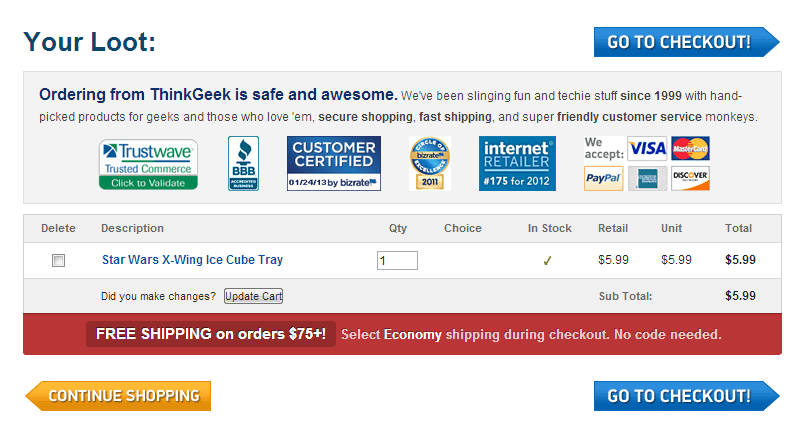Viewport: 810px width, 436px height.
Task: Click the bizrate Circle of Excellence 2011 badge
Action: click(430, 163)
